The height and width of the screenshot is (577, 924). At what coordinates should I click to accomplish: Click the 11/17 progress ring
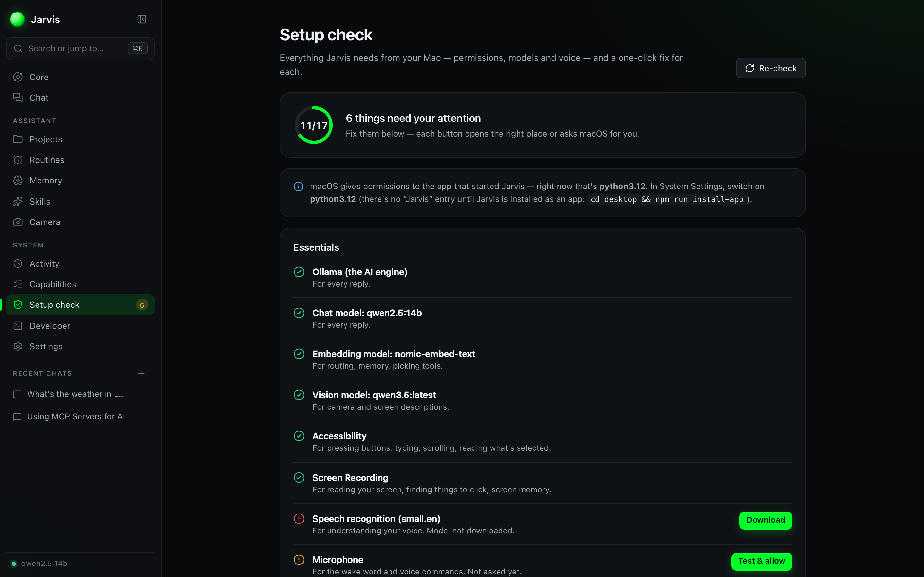pos(314,125)
